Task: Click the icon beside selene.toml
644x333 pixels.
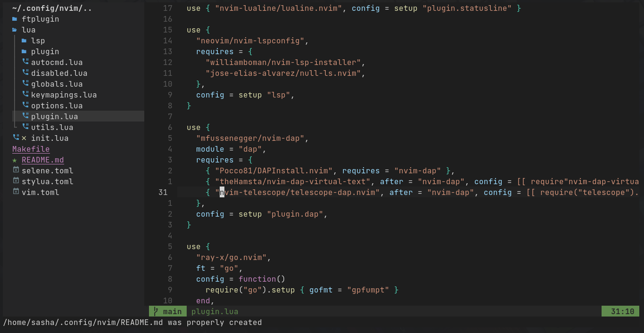Action: point(16,171)
